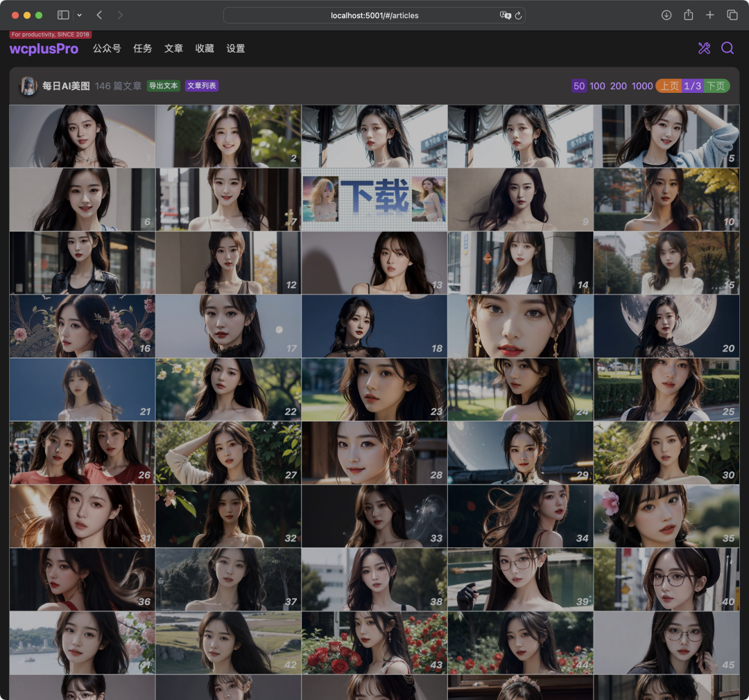Open the 公众号 menu
The image size is (749, 700).
[107, 49]
